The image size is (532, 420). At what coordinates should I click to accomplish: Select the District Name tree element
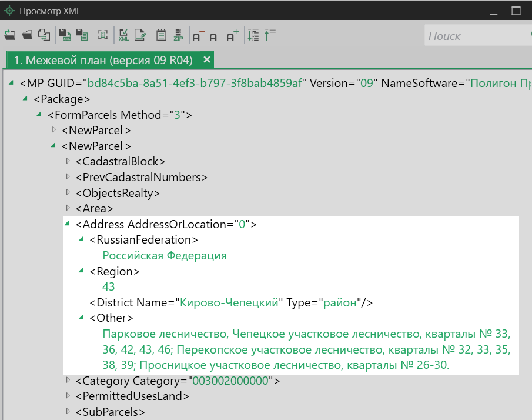click(231, 303)
